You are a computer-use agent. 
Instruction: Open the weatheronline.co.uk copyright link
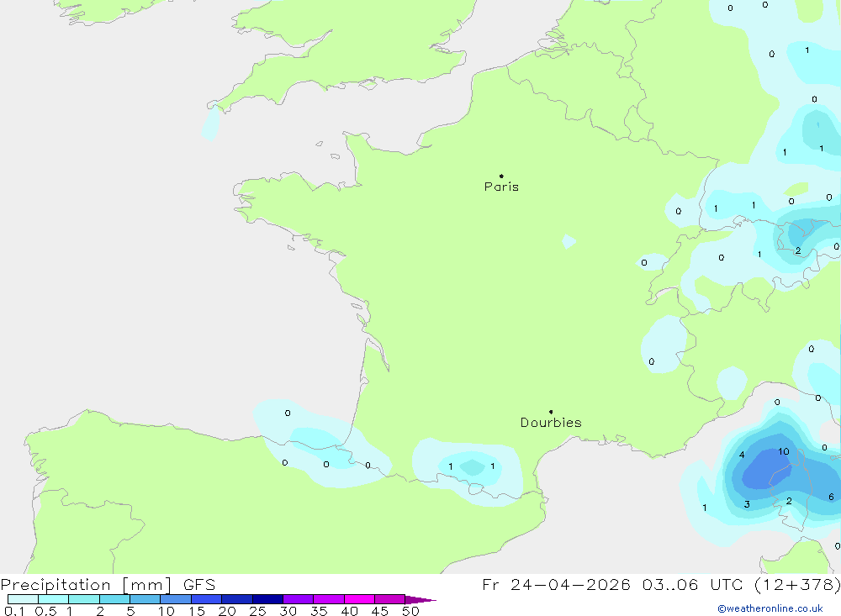(770, 608)
